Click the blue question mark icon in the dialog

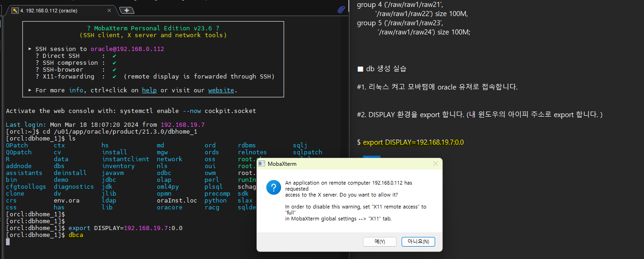[274, 187]
